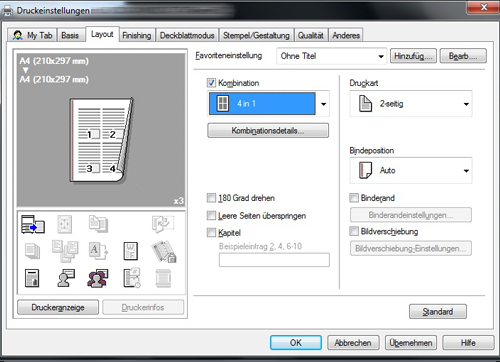Open the Bindeposition dropdown showing Auto
500x362 pixels.
coord(411,170)
